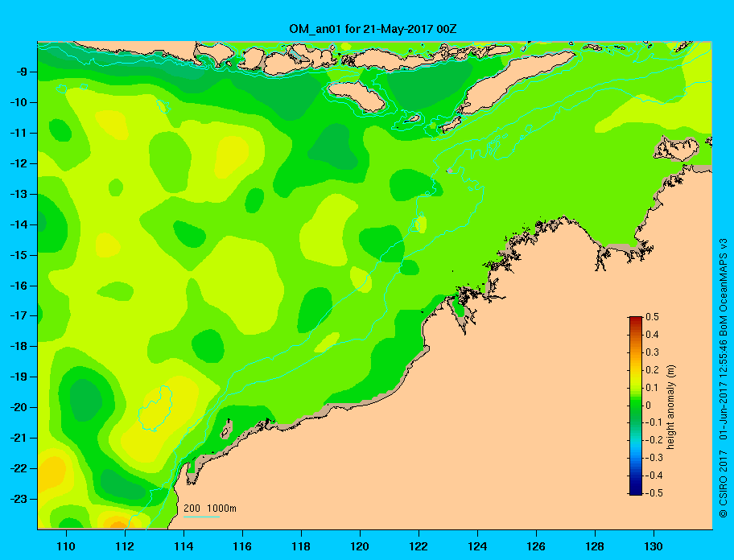Viewport: 734px width, 560px height.
Task: Click the '200 1000m' depth contour legend
Action: coord(210,509)
